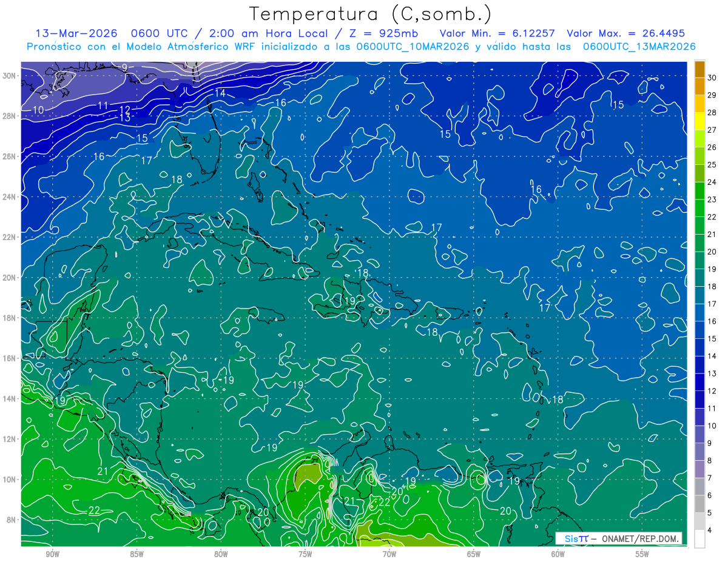Click the longitude axis label "75W"
Screen dimensions: 728x562
coord(305,554)
